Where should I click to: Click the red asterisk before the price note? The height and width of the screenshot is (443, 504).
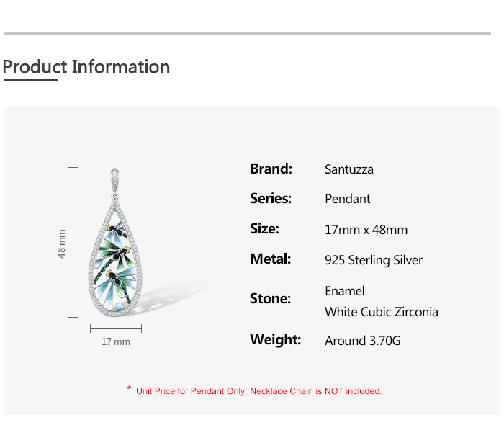[129, 390]
